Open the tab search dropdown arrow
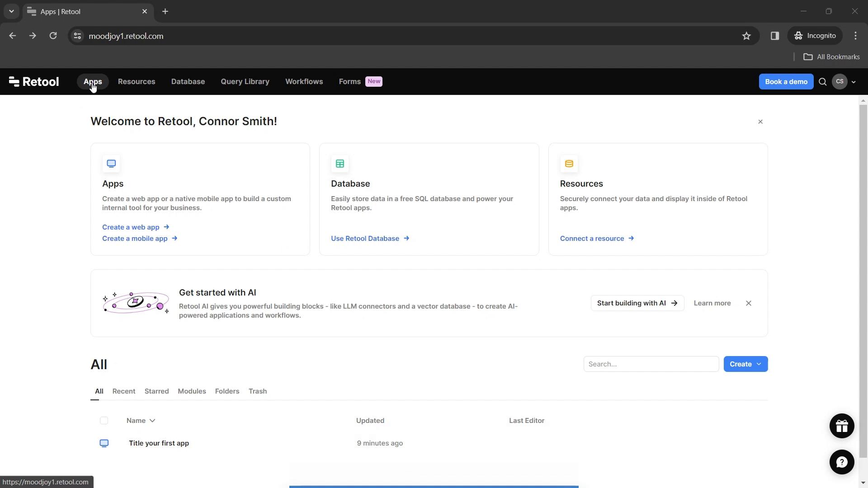 (11, 11)
